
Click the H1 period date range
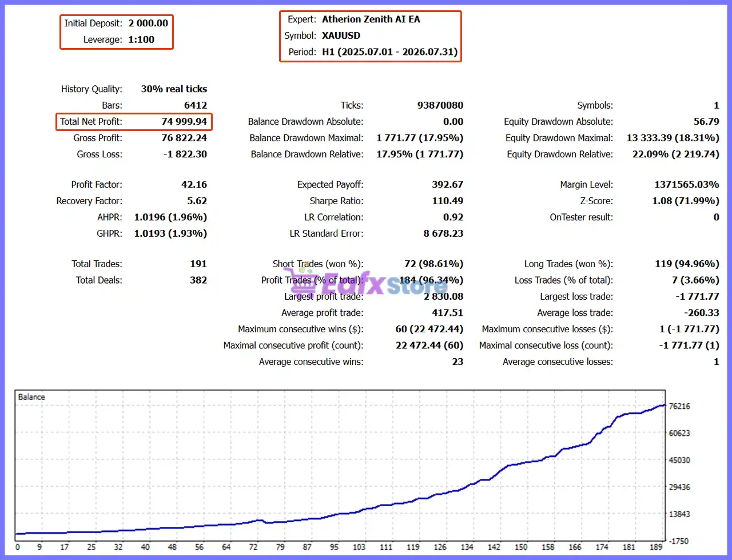(390, 52)
